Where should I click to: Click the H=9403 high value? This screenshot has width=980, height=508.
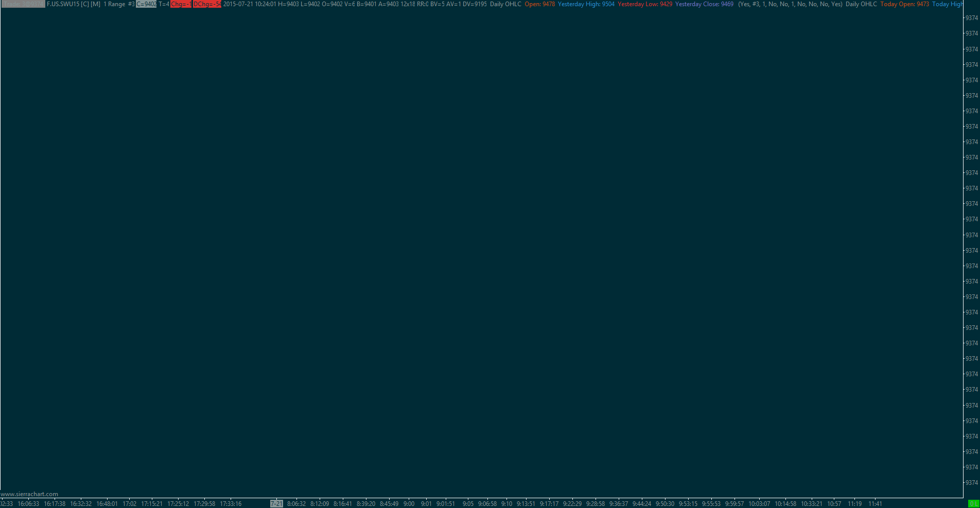(288, 4)
